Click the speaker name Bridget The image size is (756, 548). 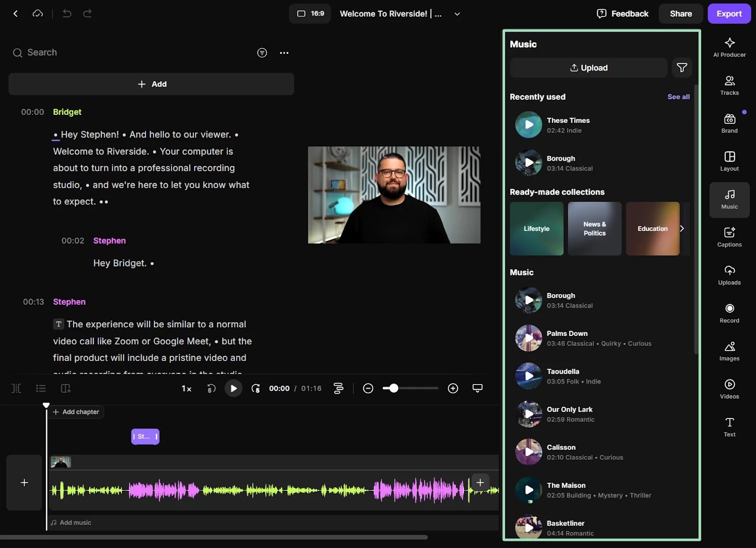pos(67,112)
